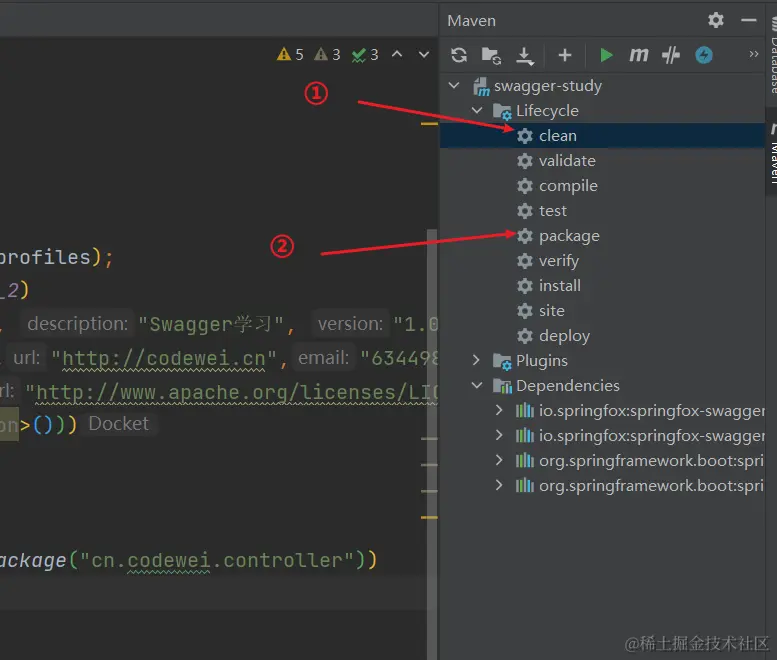Select the test lifecycle phase
This screenshot has width=777, height=660.
pos(602,211)
